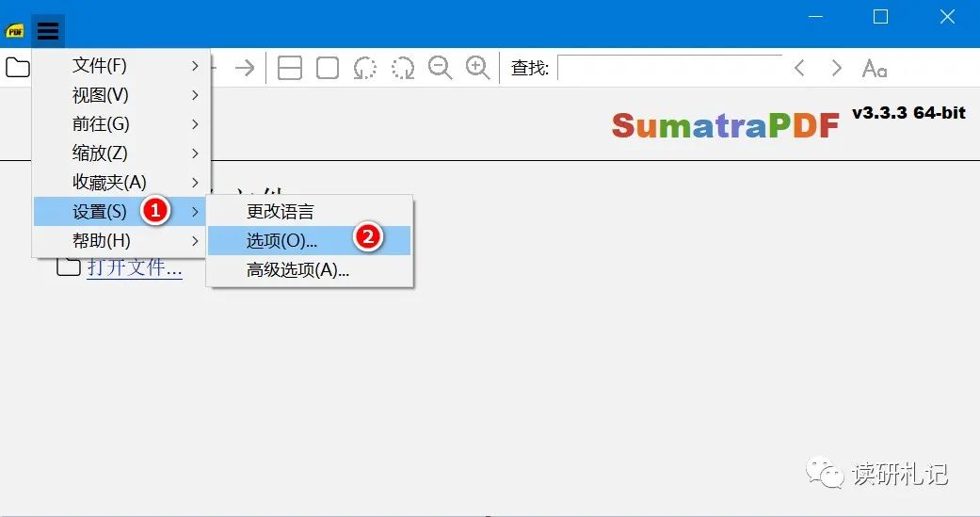Rotate the page counterclockwise
Viewport: 980px width, 517px height.
point(365,68)
